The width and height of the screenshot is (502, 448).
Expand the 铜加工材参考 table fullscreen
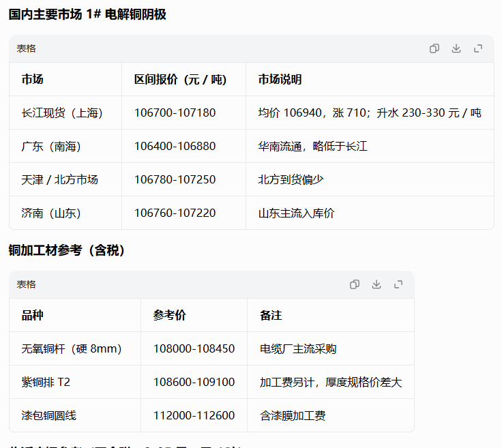coord(398,284)
